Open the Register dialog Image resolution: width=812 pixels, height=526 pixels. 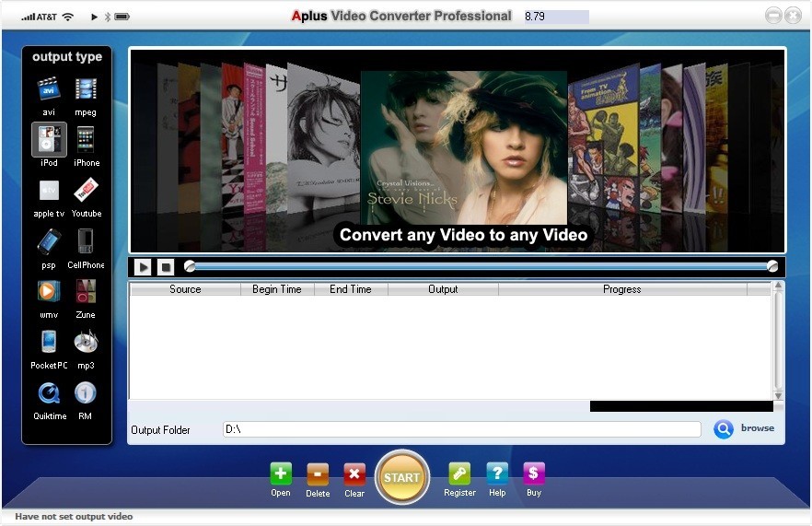(459, 474)
